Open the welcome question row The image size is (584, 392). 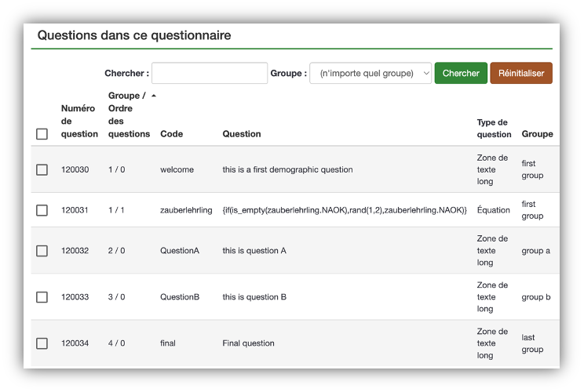click(x=295, y=169)
